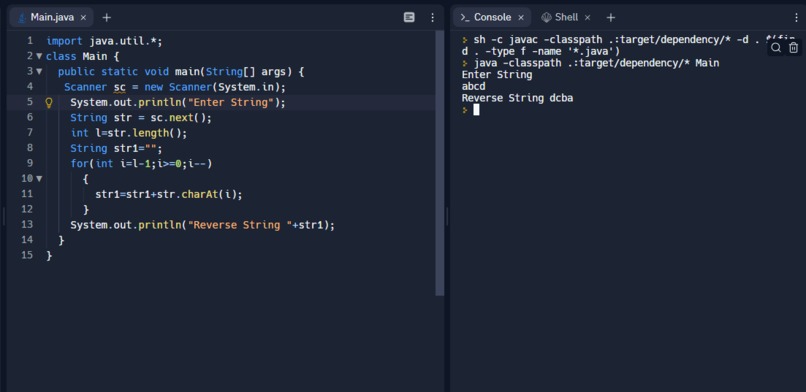The image size is (806, 392).
Task: Open the editor pane three-dot menu
Action: click(433, 17)
